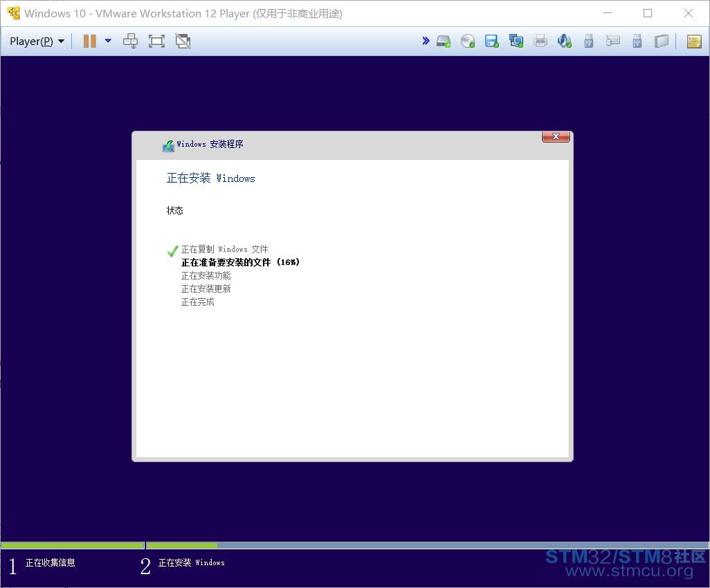Click the VMware Player title bar icon

click(14, 13)
